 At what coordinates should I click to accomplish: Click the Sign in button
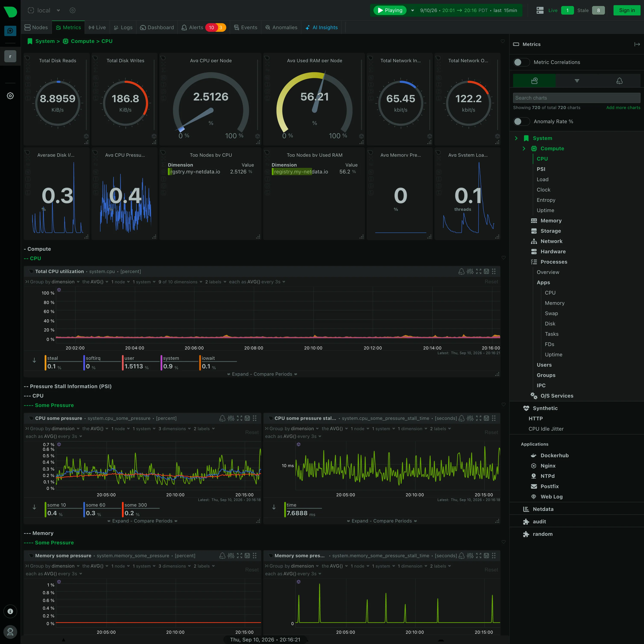[627, 10]
